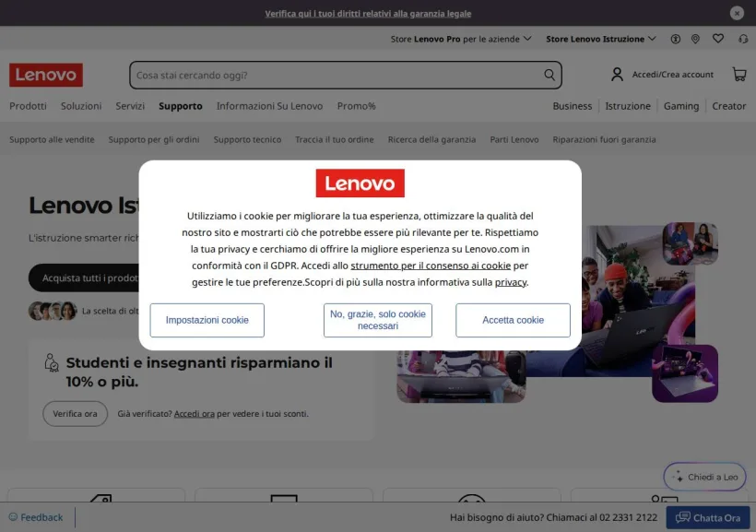Open the Supporto menu
The height and width of the screenshot is (532, 756).
[x=181, y=106]
